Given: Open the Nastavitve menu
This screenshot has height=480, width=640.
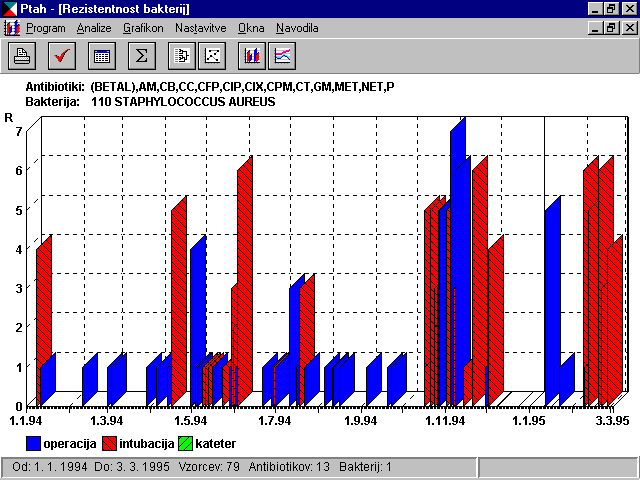Looking at the screenshot, I should pyautogui.click(x=201, y=28).
